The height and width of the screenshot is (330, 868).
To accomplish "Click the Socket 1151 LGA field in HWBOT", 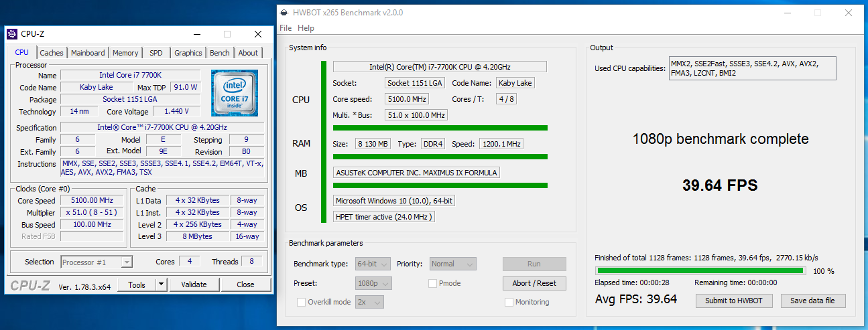I will tap(416, 83).
